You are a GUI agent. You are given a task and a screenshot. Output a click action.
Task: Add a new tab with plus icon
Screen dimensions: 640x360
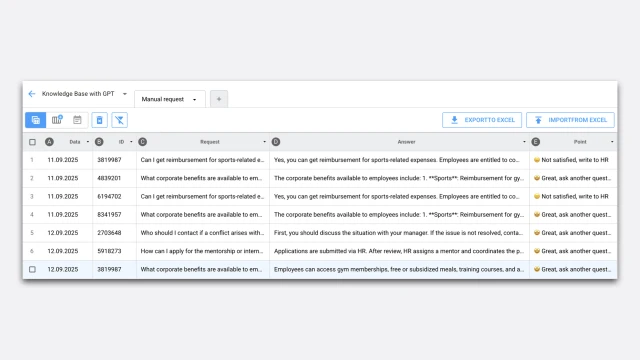(219, 99)
